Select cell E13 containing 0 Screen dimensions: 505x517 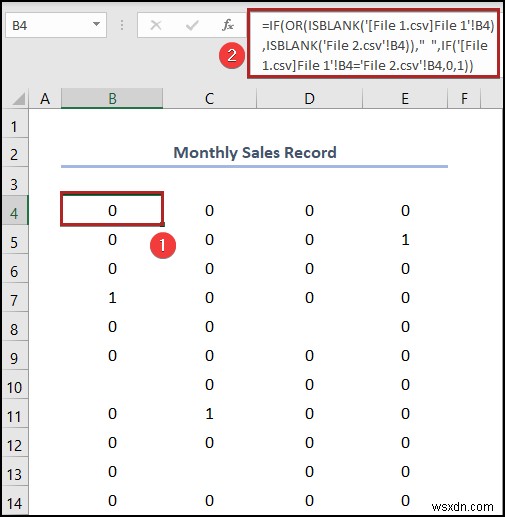point(405,471)
